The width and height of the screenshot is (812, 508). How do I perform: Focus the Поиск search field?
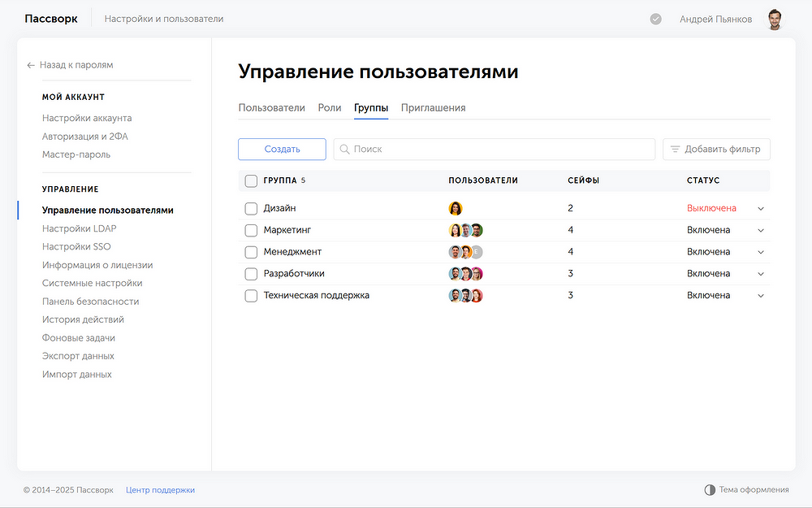pos(495,150)
